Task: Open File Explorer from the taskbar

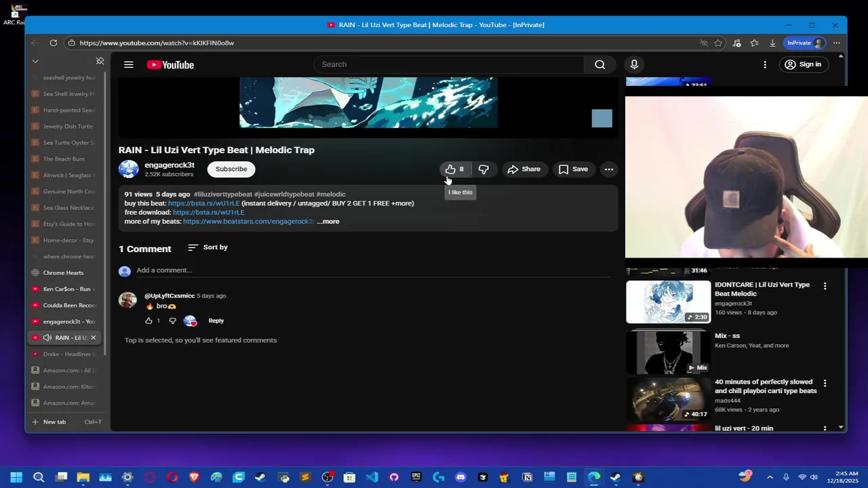Action: (83, 477)
